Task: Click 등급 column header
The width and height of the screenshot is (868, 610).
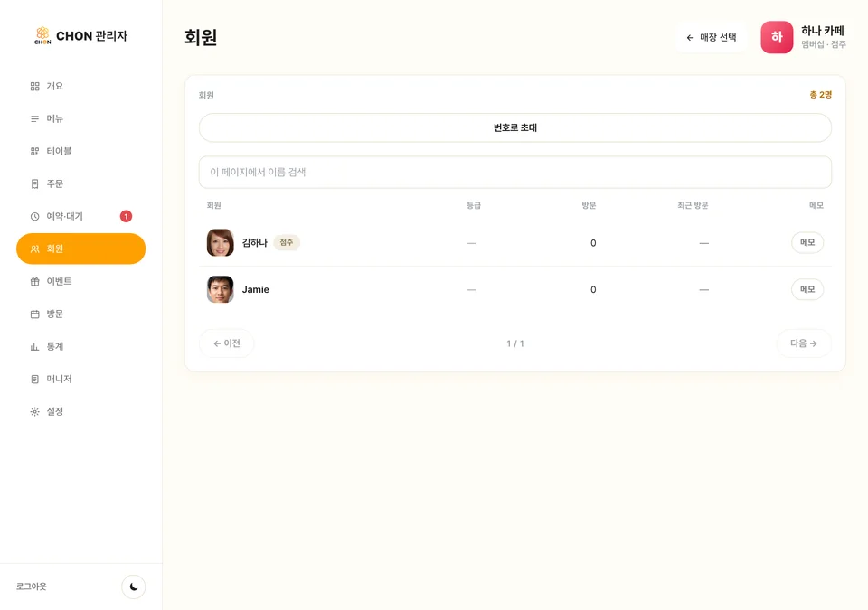Action: pyautogui.click(x=473, y=205)
